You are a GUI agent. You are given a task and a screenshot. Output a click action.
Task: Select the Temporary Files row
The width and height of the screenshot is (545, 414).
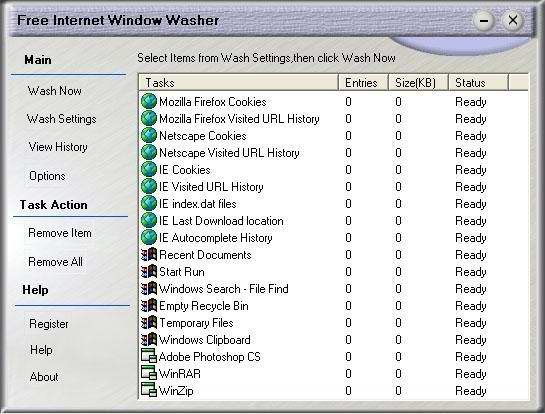(x=334, y=323)
